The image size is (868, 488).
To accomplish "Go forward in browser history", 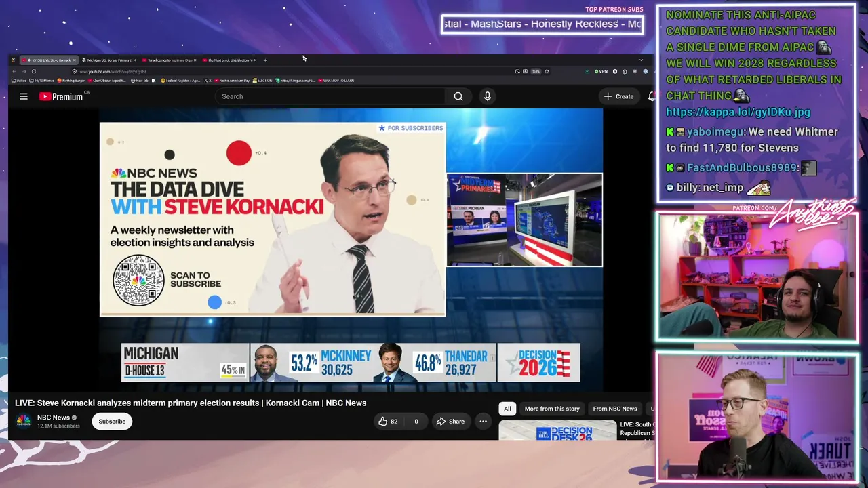I will pos(23,71).
